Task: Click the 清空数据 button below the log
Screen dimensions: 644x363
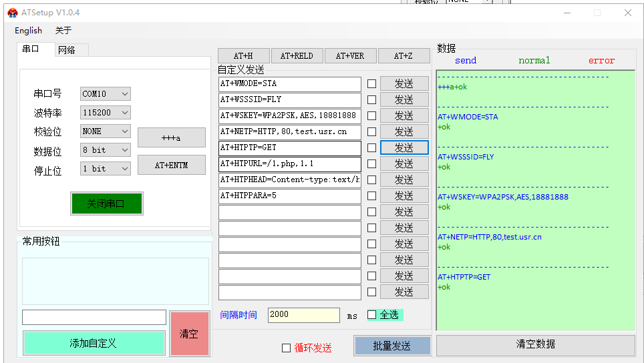Action: 535,344
